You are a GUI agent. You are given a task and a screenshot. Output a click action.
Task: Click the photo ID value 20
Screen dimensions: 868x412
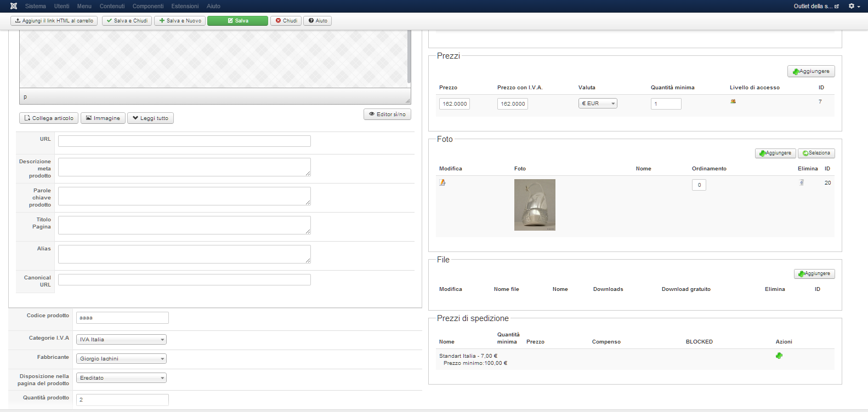click(827, 183)
